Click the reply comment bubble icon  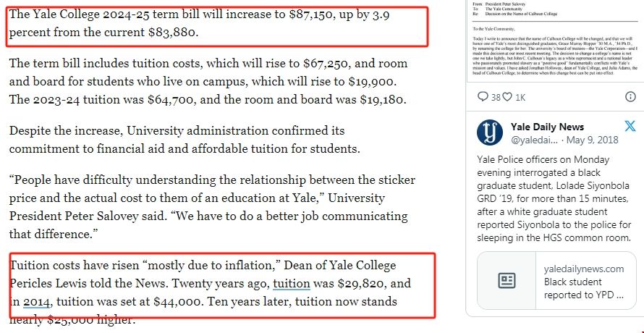(x=483, y=97)
